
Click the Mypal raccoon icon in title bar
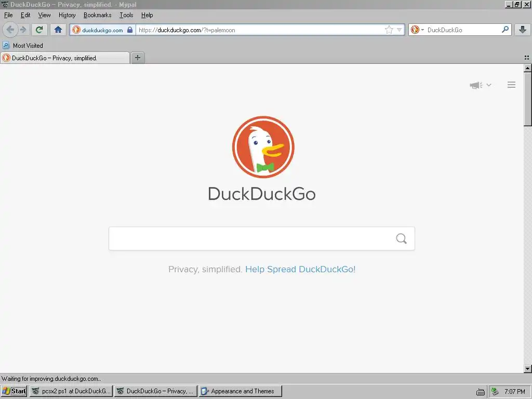coord(5,4)
